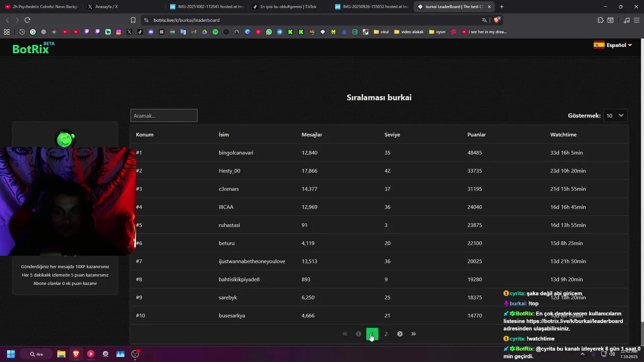
Task: Click the address bar URL botrix.live
Action: click(186, 20)
